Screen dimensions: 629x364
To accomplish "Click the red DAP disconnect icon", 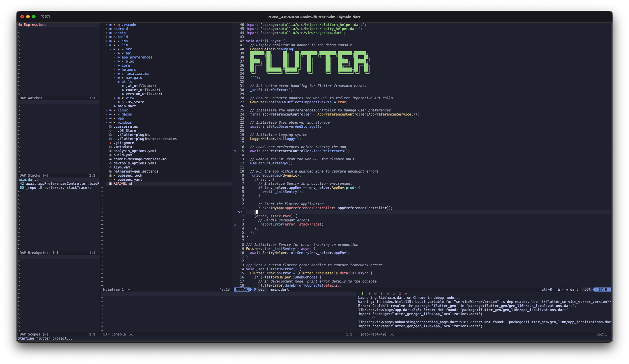I will [x=406, y=294].
